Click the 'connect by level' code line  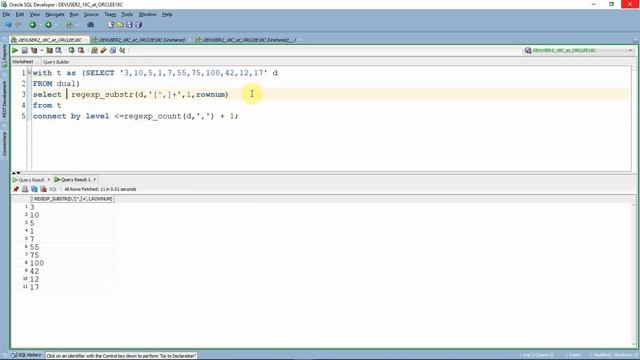136,116
